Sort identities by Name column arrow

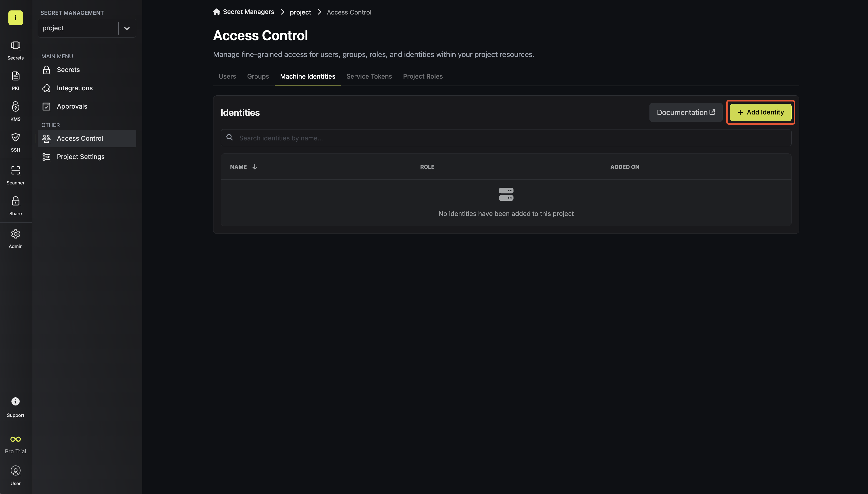tap(255, 167)
